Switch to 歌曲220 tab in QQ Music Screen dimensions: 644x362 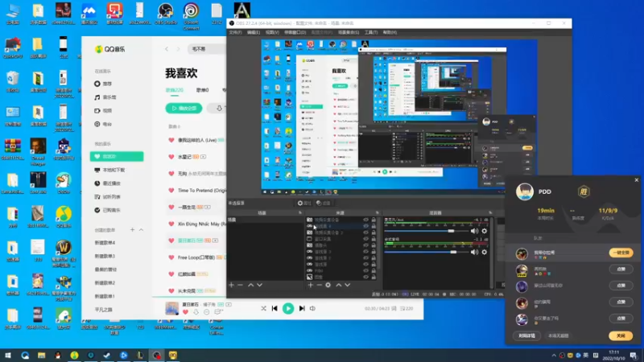click(175, 90)
